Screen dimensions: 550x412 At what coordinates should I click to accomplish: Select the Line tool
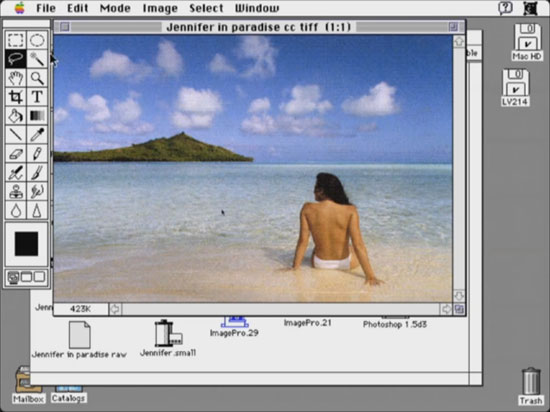click(16, 135)
